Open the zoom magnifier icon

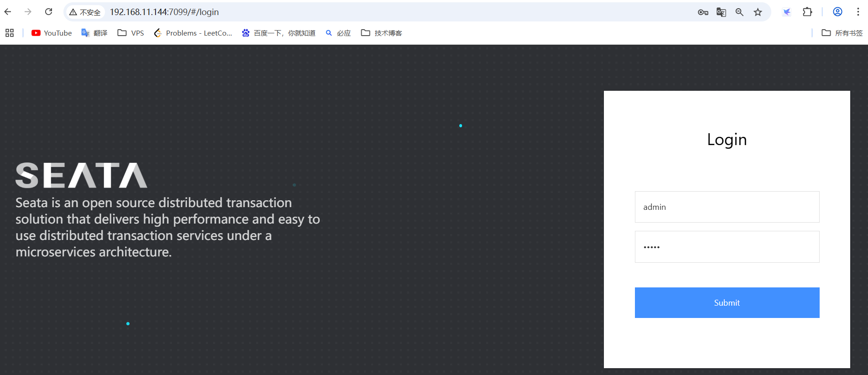[x=739, y=12]
